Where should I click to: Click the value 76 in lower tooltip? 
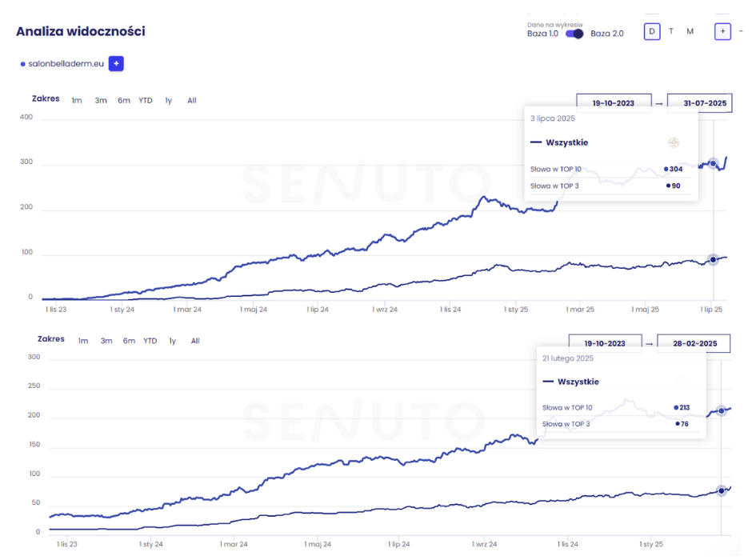[x=684, y=424]
